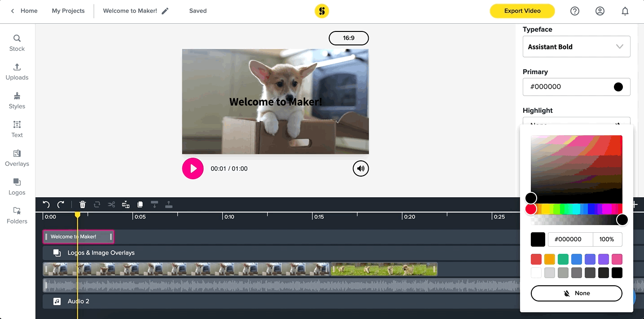
Task: Open the Overlays panel
Action: coord(17,158)
